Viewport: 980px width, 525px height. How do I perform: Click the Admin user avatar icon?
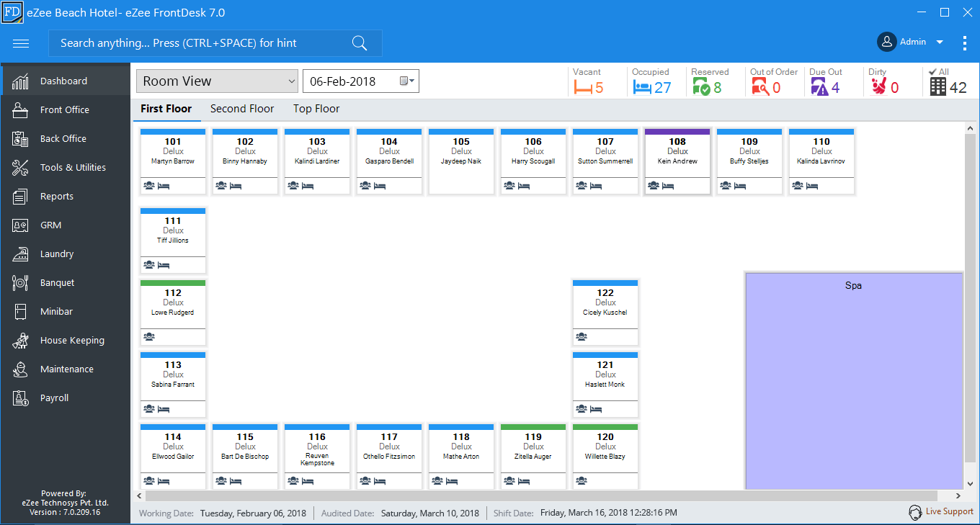pyautogui.click(x=886, y=42)
